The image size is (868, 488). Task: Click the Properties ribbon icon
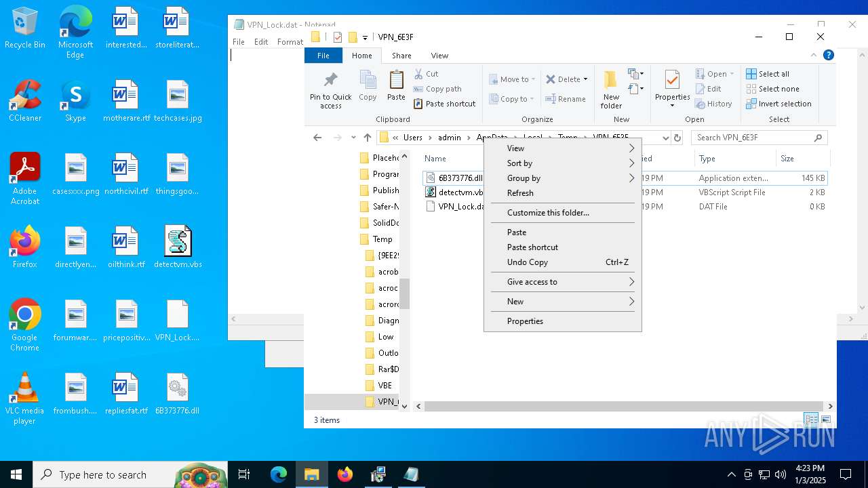pos(672,80)
